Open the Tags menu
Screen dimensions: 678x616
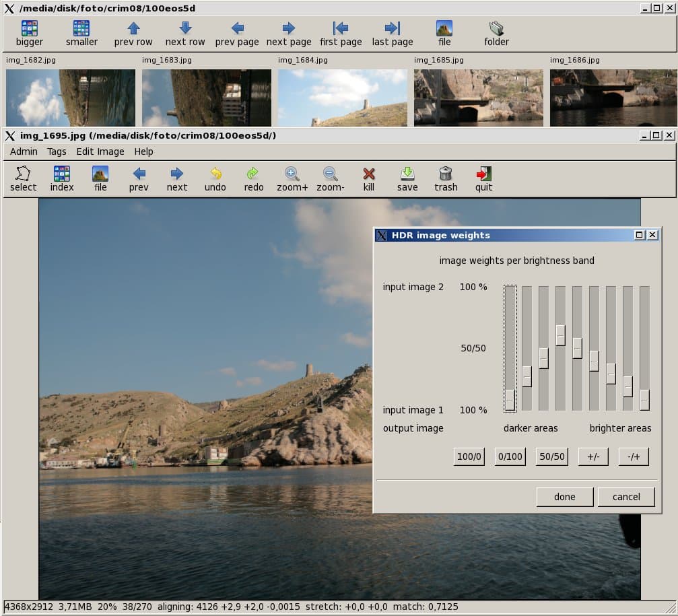click(x=57, y=151)
